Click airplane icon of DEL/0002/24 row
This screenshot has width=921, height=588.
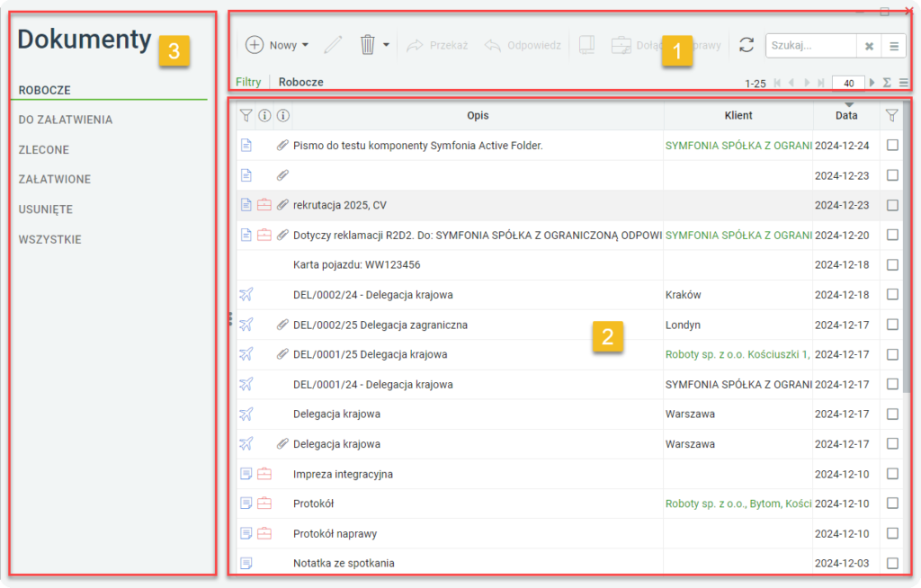click(246, 294)
